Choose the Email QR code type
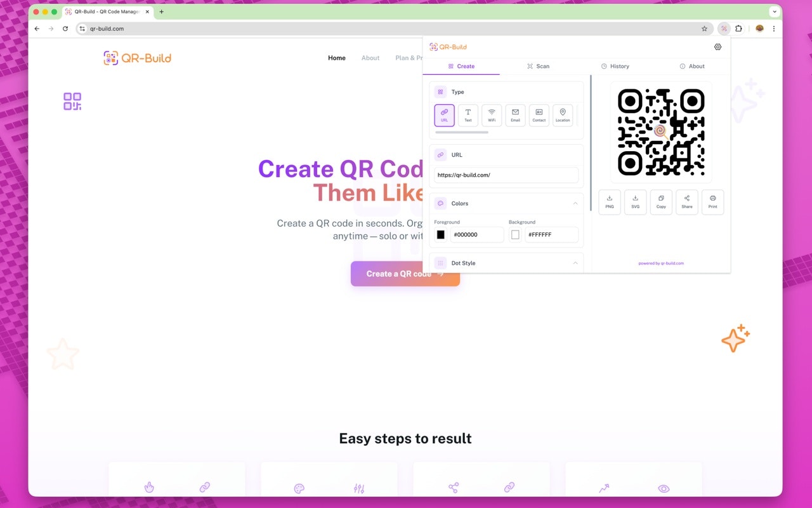 click(x=515, y=116)
